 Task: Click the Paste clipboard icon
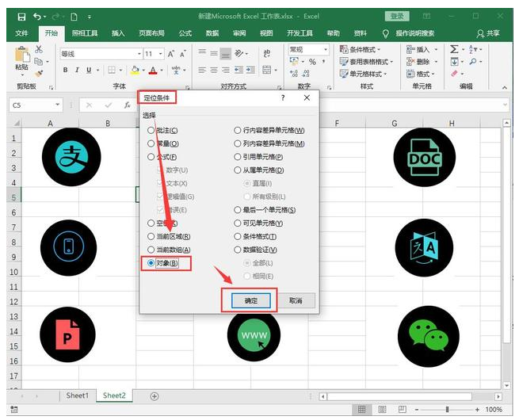[21, 56]
